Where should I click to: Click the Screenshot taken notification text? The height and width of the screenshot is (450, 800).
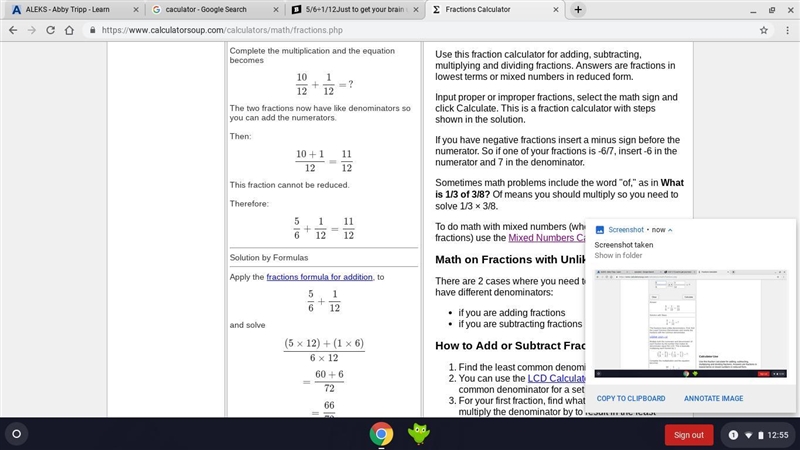pos(623,245)
